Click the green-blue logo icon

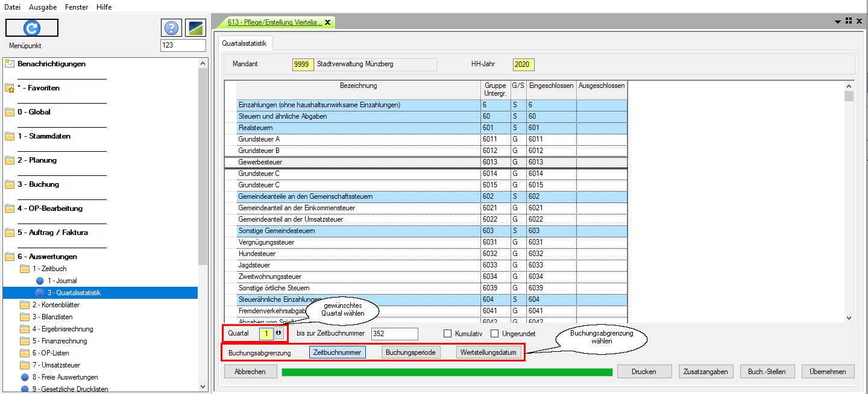point(195,28)
